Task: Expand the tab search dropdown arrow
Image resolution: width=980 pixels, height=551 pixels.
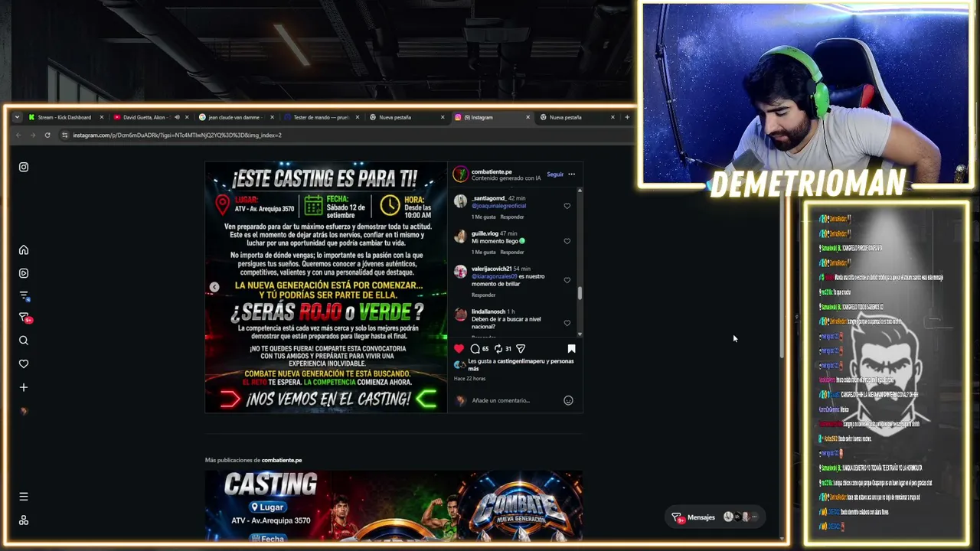Action: [x=17, y=117]
